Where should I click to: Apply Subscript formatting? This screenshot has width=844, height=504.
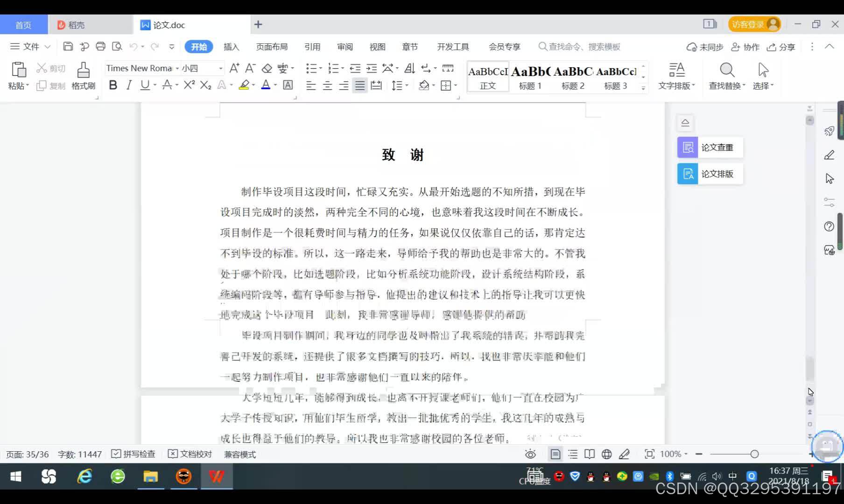[x=205, y=85]
